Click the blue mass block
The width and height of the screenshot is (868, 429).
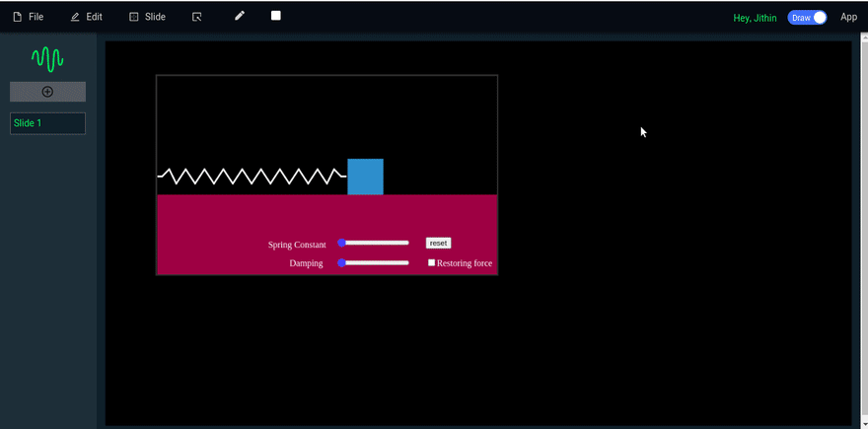click(x=365, y=177)
